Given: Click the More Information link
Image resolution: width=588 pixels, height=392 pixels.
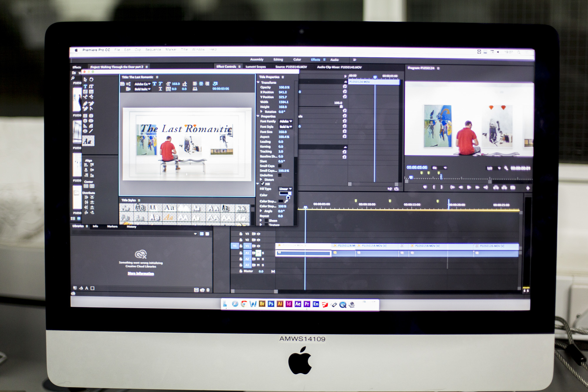Looking at the screenshot, I should point(141,273).
